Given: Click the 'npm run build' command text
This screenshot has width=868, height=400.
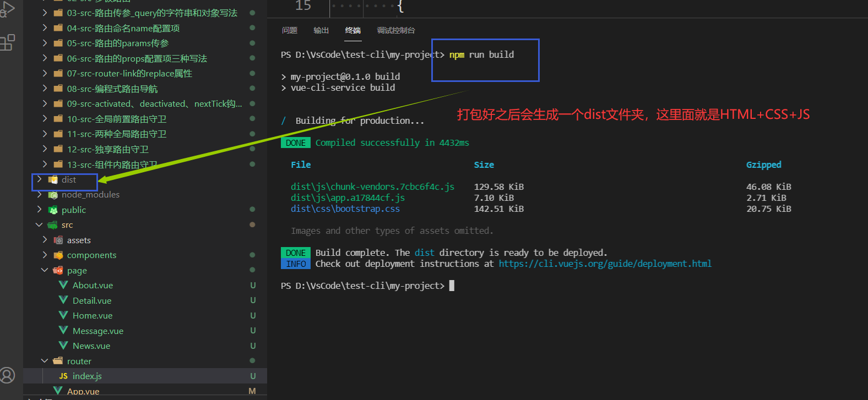Looking at the screenshot, I should (482, 54).
